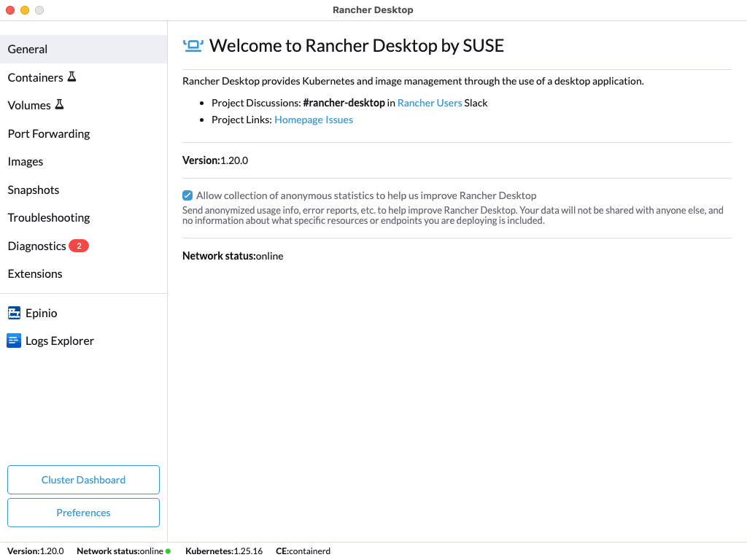The height and width of the screenshot is (560, 747).
Task: Click the red Diagnostics count badge
Action: [79, 246]
